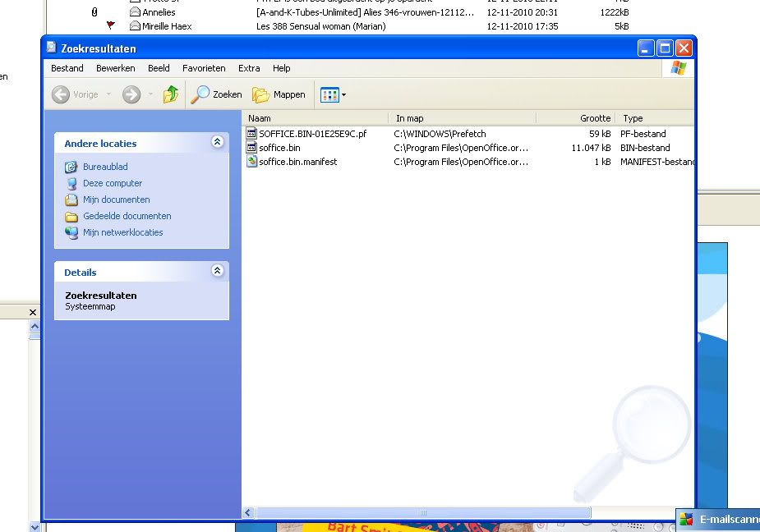Image resolution: width=760 pixels, height=532 pixels.
Task: Open the Help menu
Action: tap(281, 68)
